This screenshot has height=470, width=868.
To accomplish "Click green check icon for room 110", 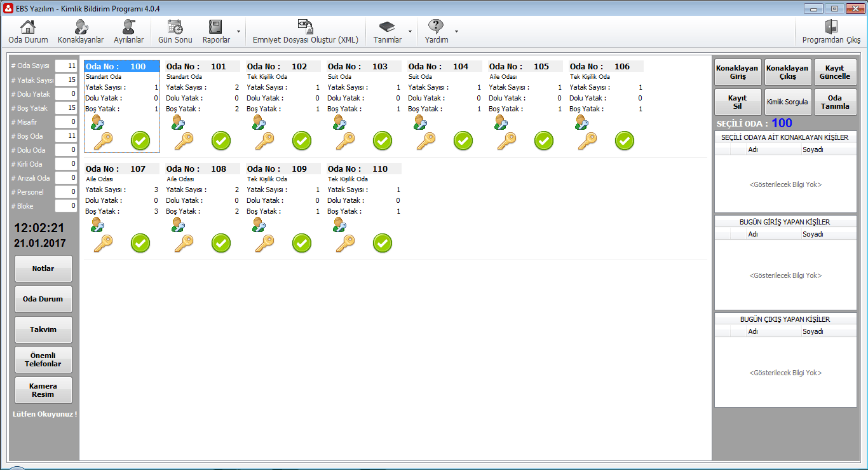I will click(383, 243).
